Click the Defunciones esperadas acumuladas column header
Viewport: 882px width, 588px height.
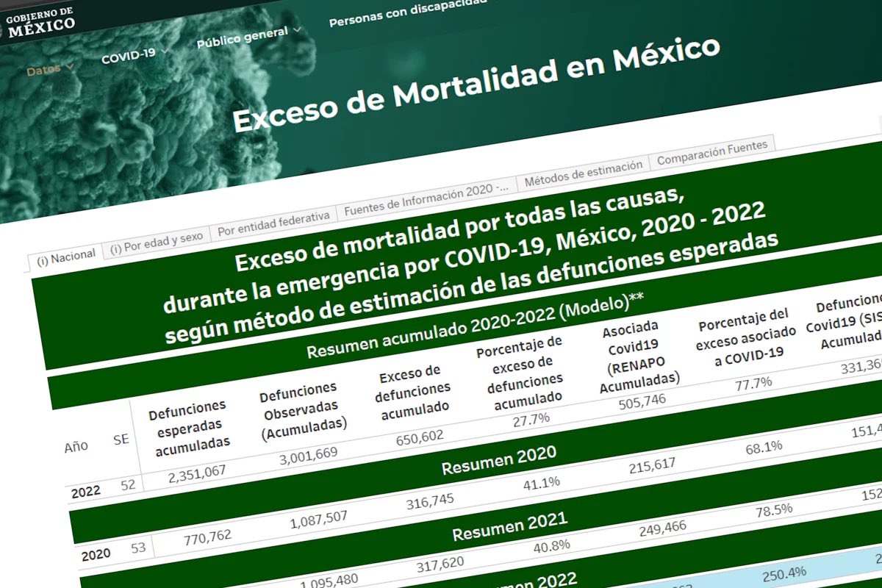[190, 429]
